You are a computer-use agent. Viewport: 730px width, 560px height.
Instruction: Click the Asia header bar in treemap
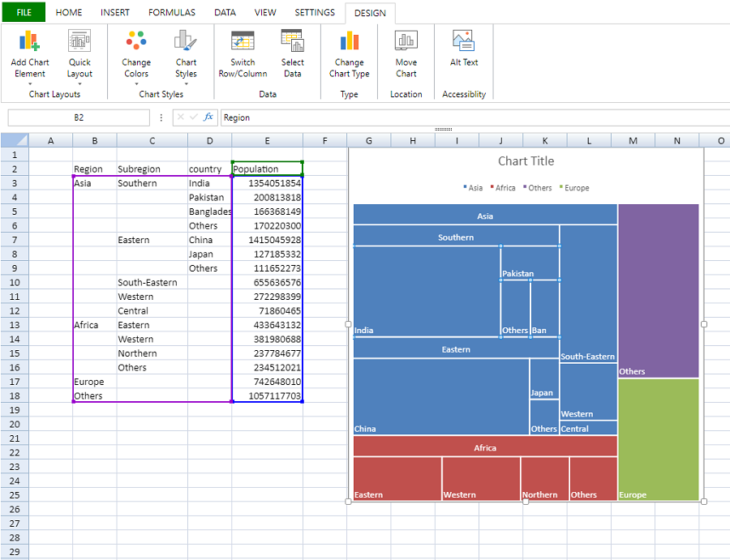[x=485, y=215]
